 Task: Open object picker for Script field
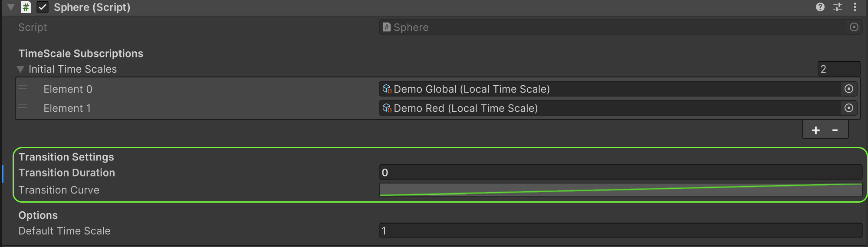click(854, 27)
